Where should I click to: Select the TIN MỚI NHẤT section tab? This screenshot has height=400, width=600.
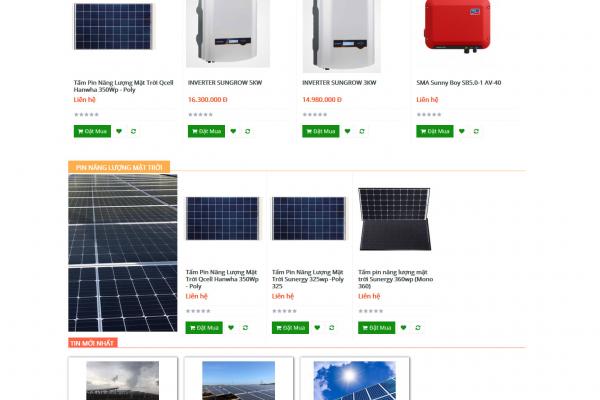click(x=93, y=343)
